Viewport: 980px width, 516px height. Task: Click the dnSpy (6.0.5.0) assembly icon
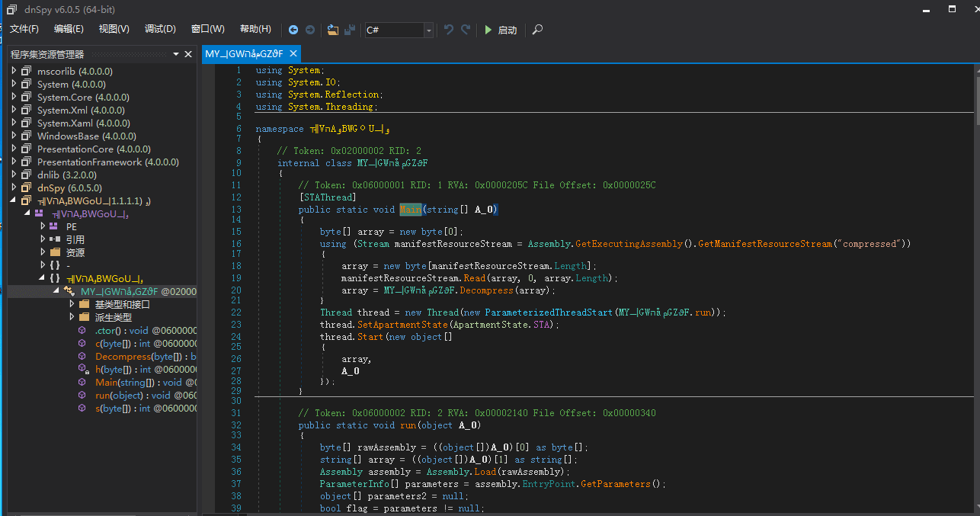(x=27, y=187)
